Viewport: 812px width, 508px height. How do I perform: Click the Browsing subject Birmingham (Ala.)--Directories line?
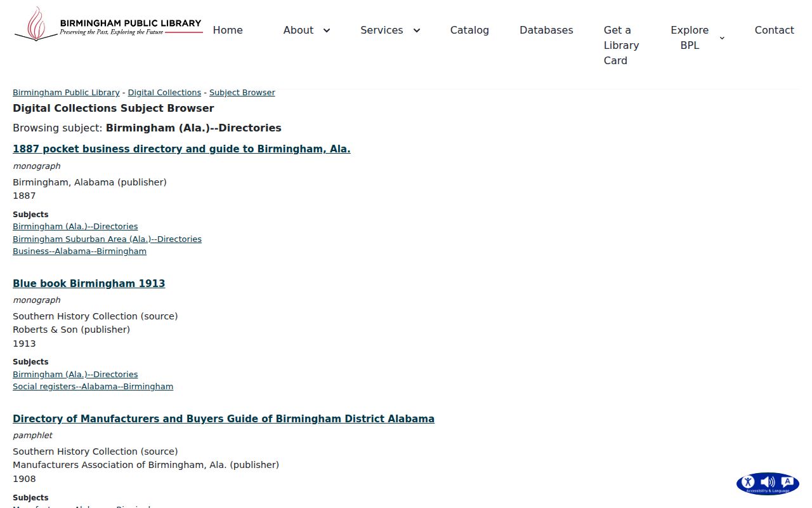coord(147,128)
